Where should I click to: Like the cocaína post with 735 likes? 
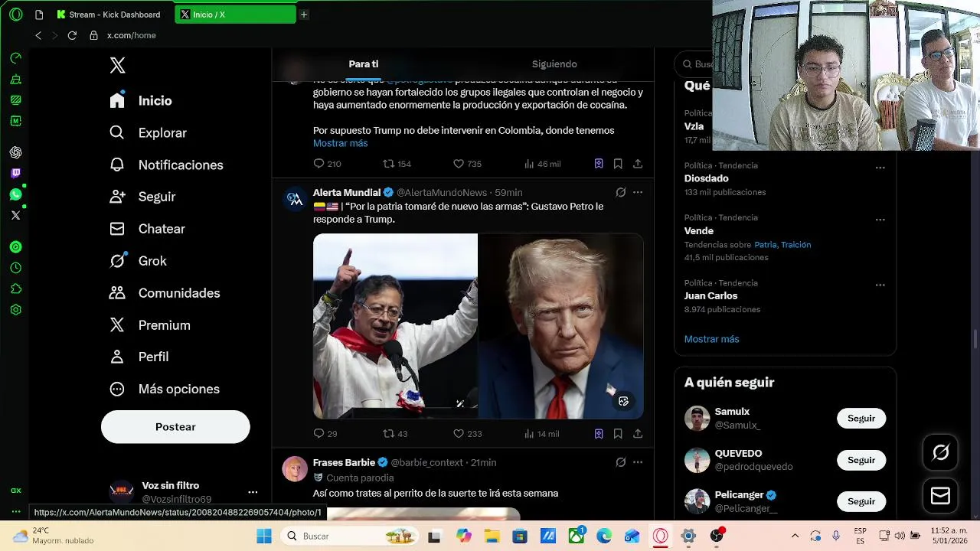(x=467, y=164)
